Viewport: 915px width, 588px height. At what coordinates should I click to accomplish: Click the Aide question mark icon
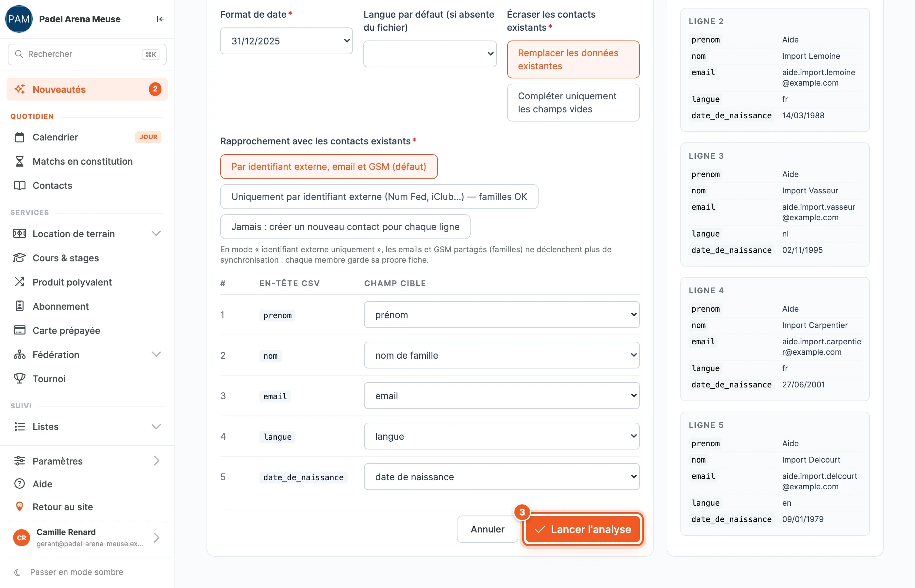[x=20, y=484]
